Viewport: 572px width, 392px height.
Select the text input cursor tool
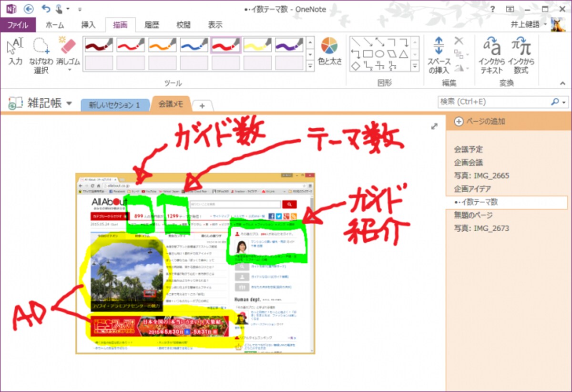click(x=15, y=52)
